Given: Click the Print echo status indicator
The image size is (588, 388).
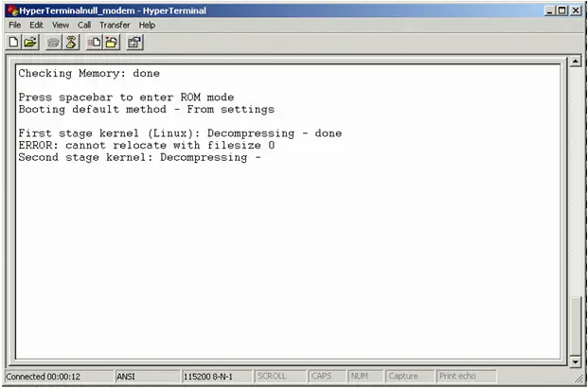Looking at the screenshot, I should (x=467, y=376).
